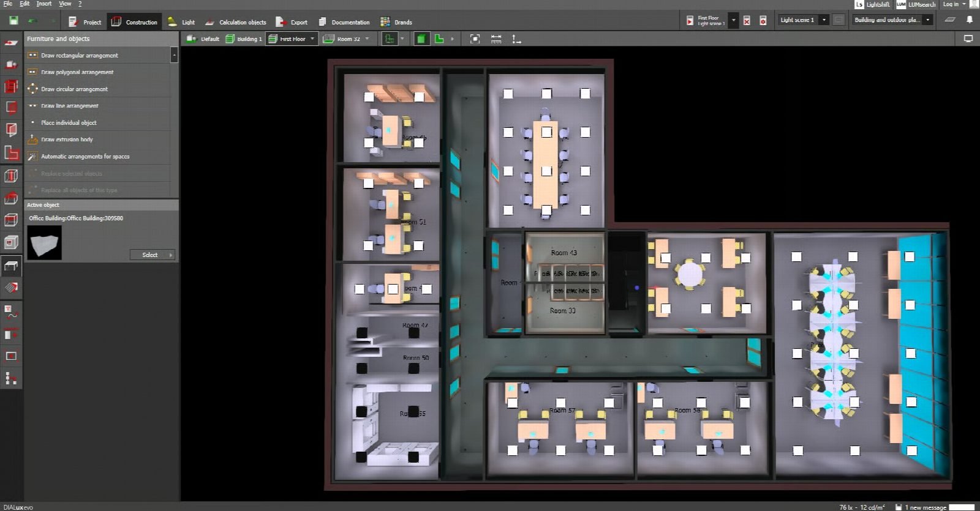Select Draw polygonal arrangement tool
This screenshot has width=980, height=511.
(x=97, y=72)
